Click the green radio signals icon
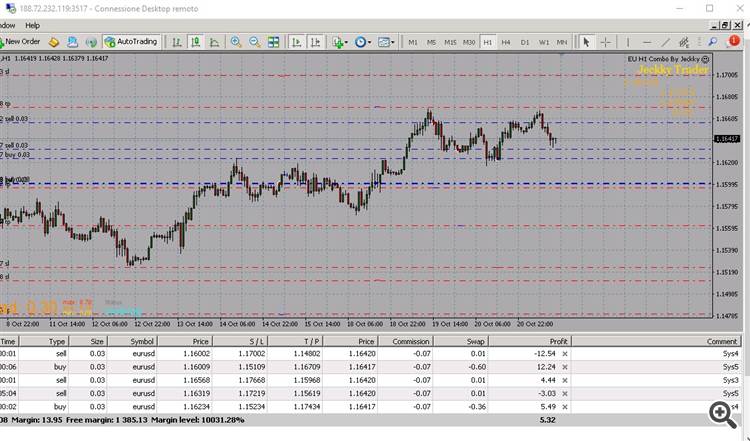750x441 pixels. 91,42
